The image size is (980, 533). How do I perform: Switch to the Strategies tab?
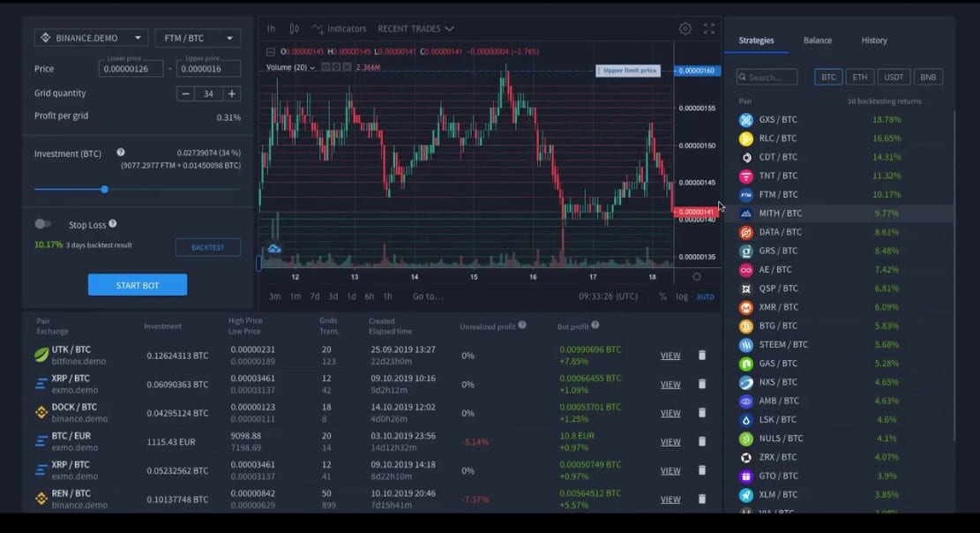tap(756, 40)
